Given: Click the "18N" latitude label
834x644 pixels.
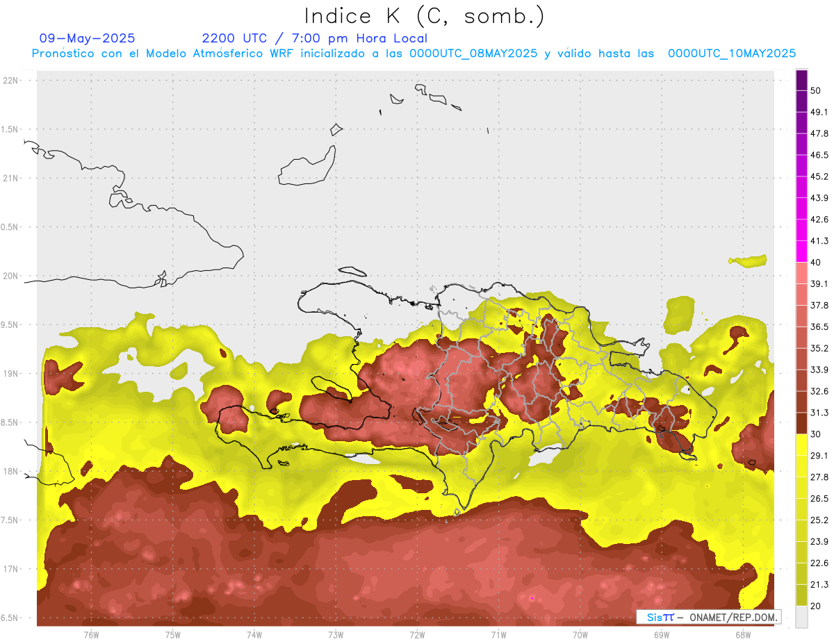Looking at the screenshot, I should [x=10, y=471].
